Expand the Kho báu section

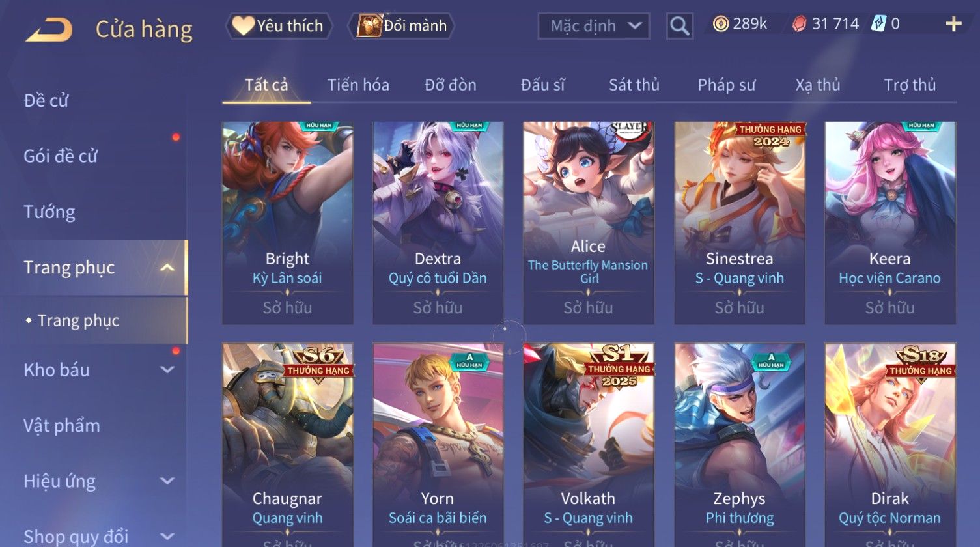[167, 370]
